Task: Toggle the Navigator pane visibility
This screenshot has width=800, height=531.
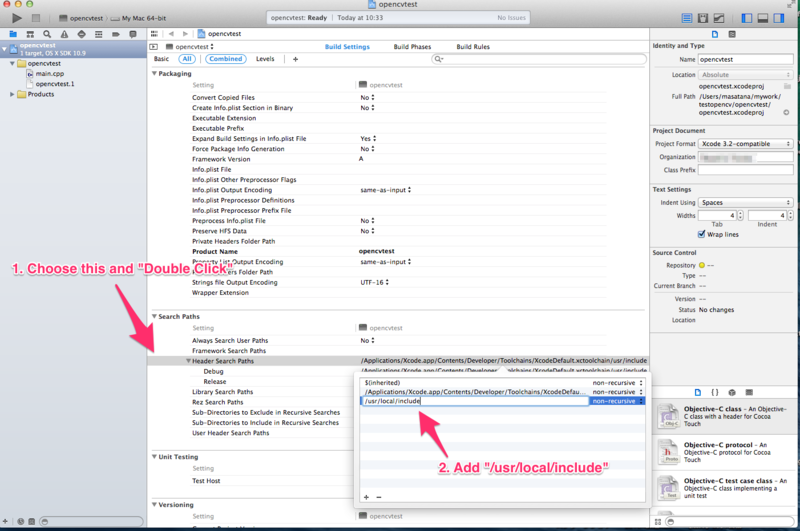Action: pos(746,18)
